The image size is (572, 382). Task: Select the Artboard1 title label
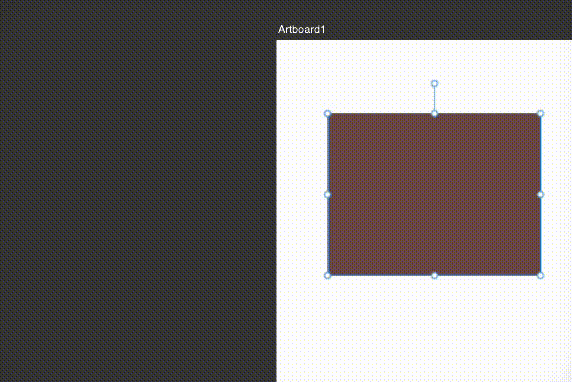tap(301, 30)
